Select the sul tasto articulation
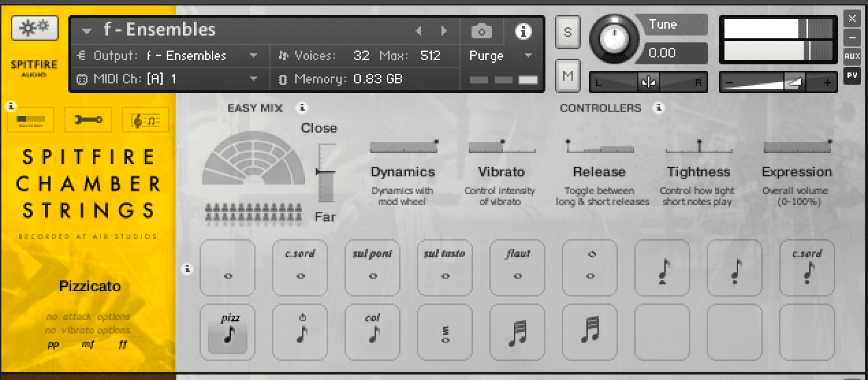 tap(445, 268)
